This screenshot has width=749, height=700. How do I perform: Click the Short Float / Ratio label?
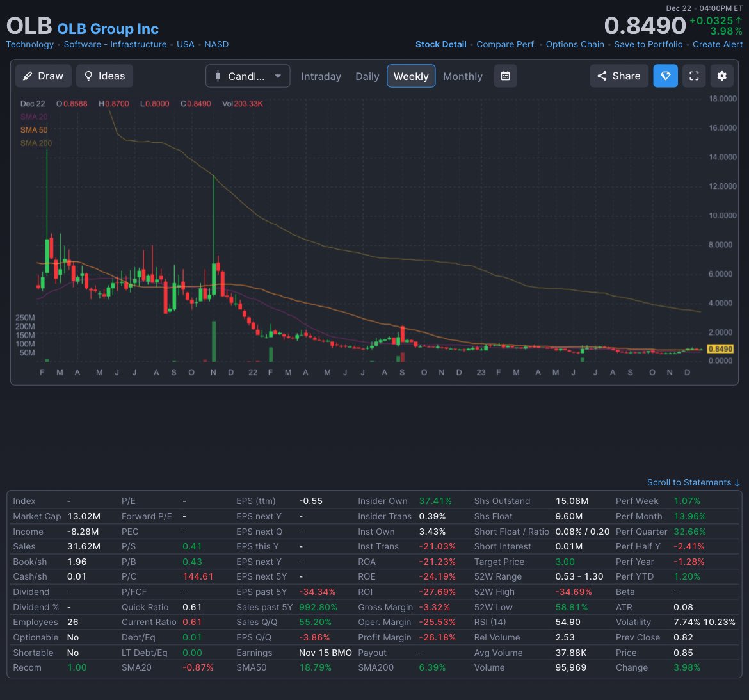pos(511,532)
